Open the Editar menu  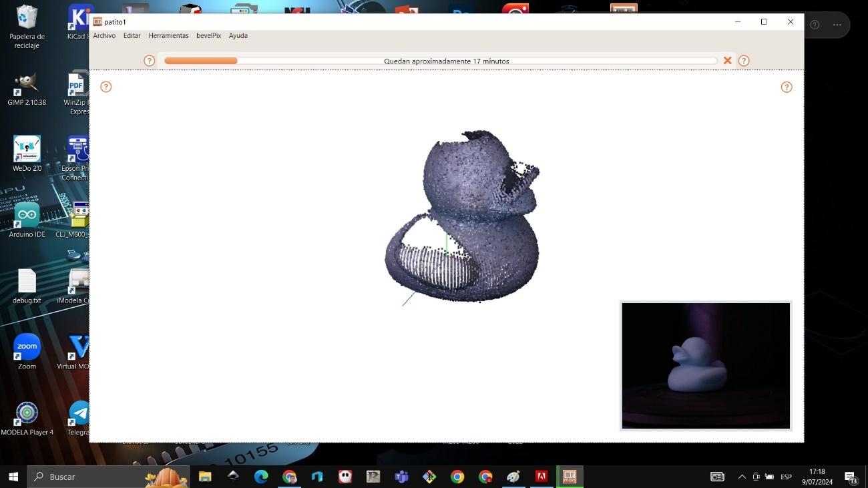(x=132, y=36)
